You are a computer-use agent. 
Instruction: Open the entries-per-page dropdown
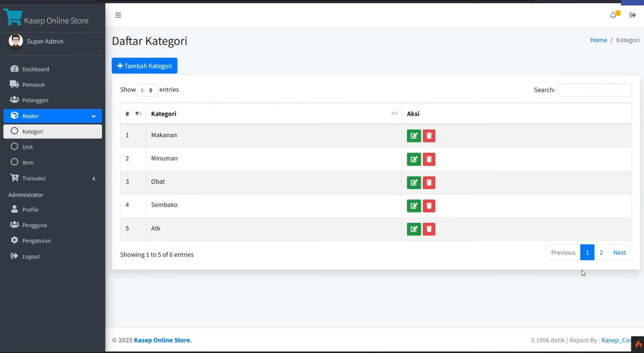[147, 90]
